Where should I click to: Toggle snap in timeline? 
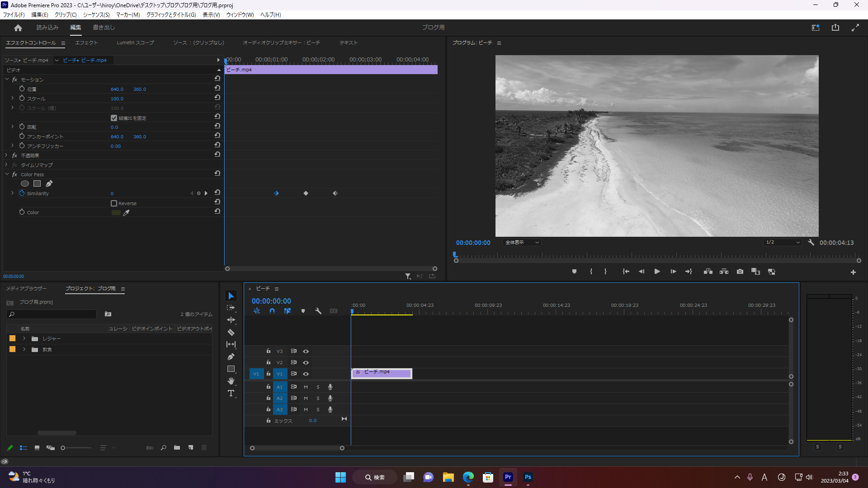(272, 311)
